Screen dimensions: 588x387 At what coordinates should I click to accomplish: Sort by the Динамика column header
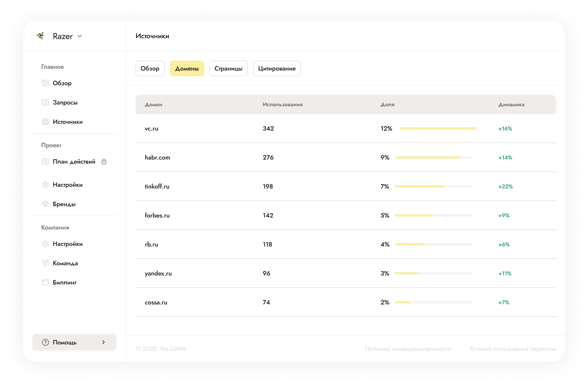(x=511, y=104)
